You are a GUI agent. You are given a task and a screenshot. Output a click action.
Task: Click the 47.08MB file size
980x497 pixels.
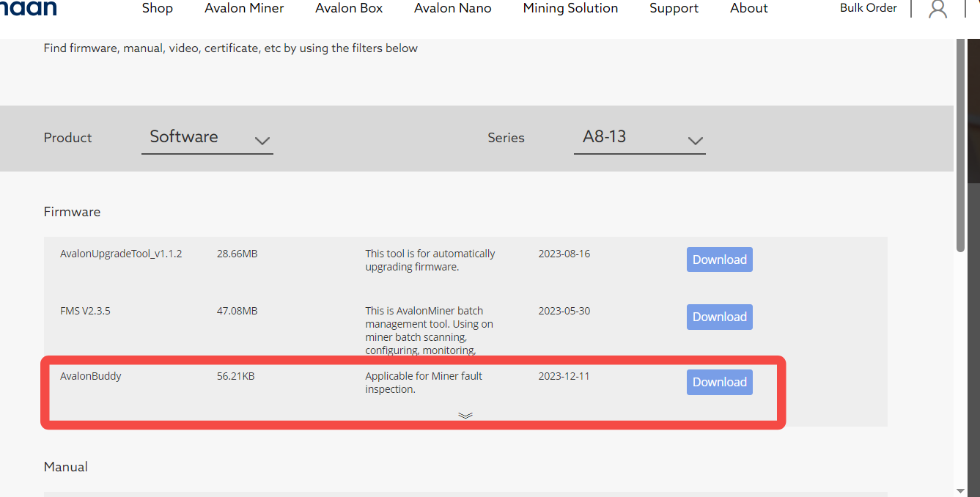point(237,311)
